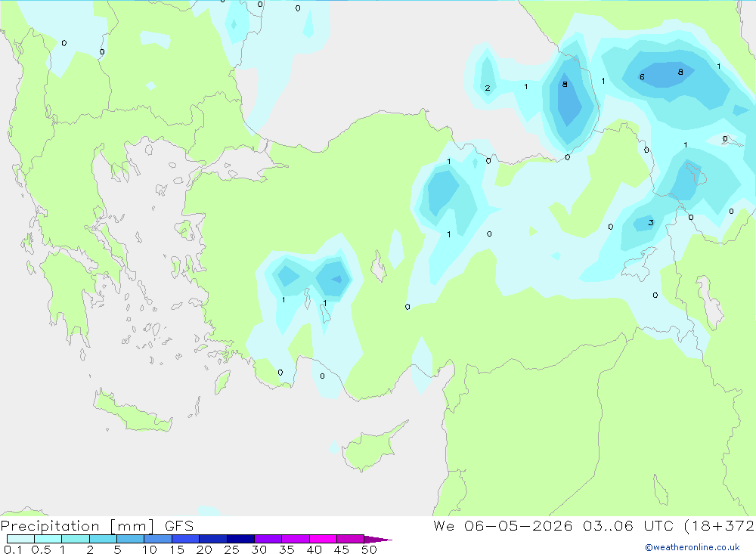
Task: Click the 'GFS' model label
Action: click(x=179, y=526)
